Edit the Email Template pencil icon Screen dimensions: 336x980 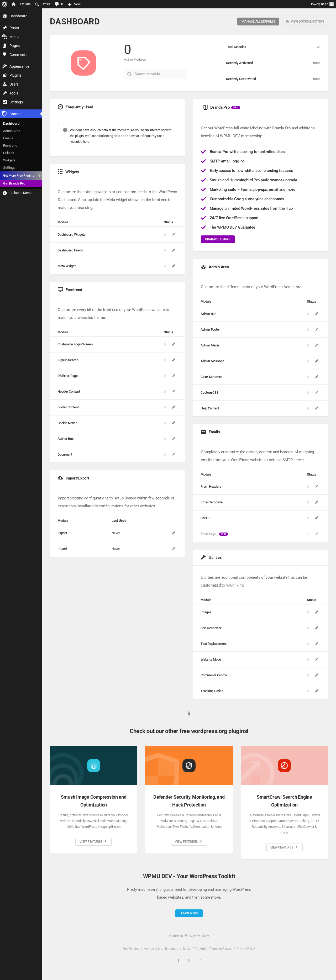pos(317,502)
